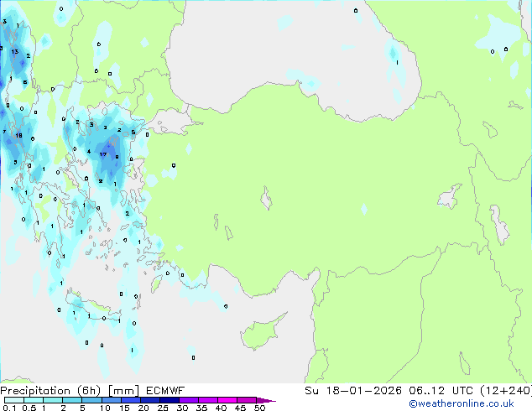Click the '13' precipitation value on map

point(14,51)
